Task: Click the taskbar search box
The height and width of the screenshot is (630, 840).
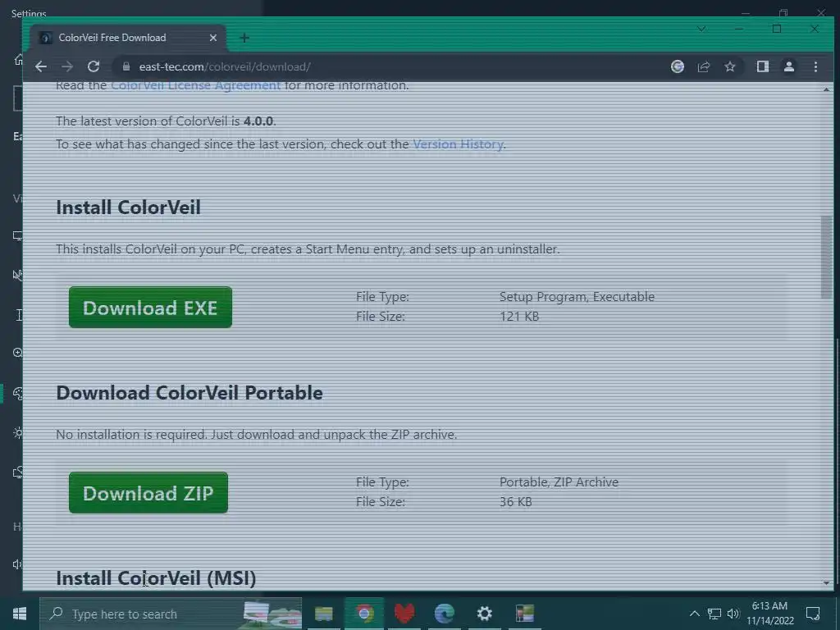Action: [x=171, y=614]
